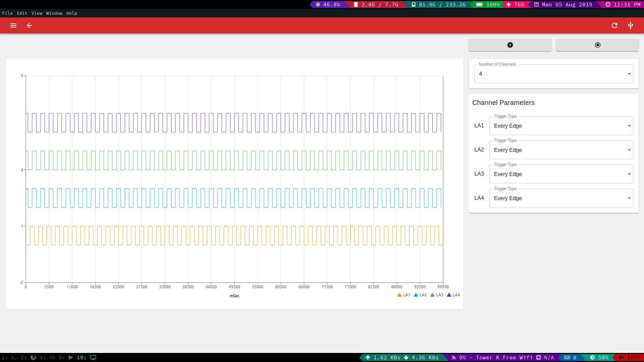Open the Help menu

pos(71,13)
